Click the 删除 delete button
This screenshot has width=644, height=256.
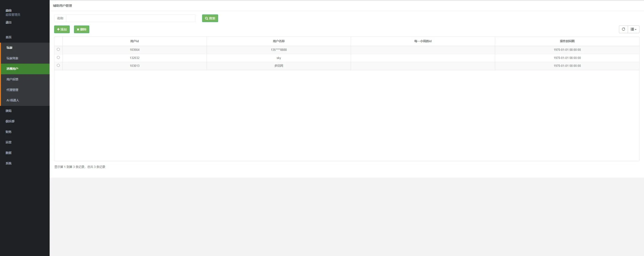point(82,29)
